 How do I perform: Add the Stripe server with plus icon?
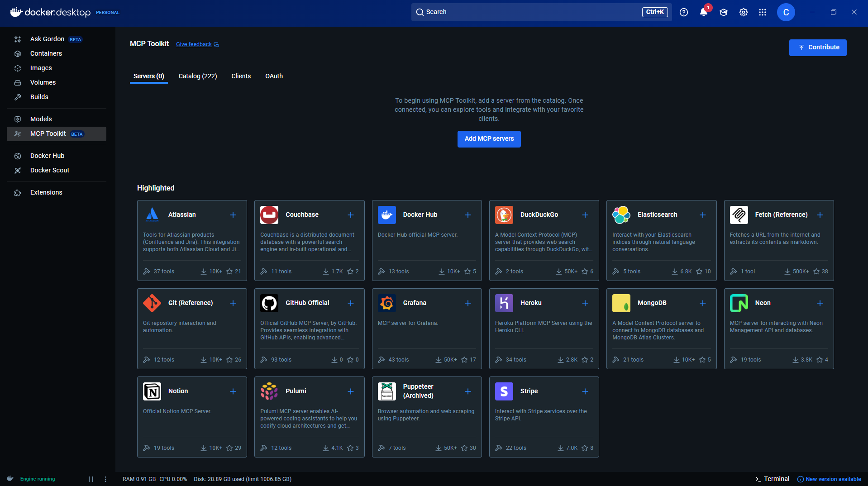(x=585, y=391)
